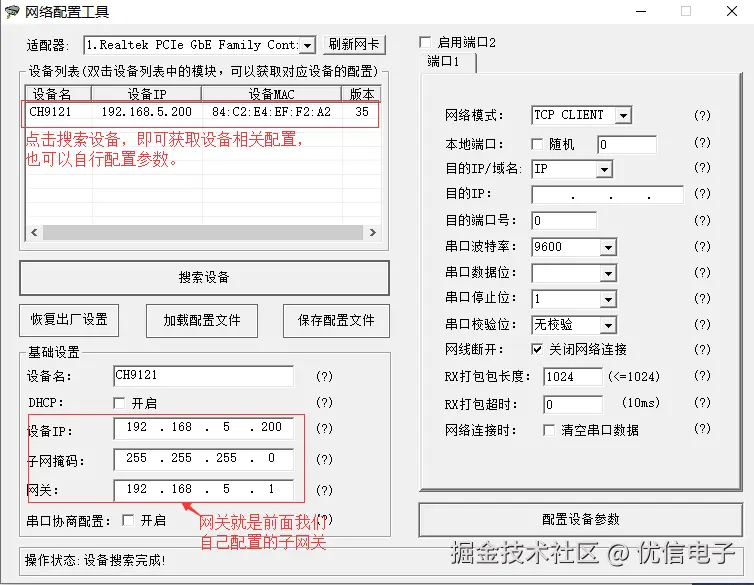Click help (?) icon for 设备IP
754x585 pixels.
324,428
